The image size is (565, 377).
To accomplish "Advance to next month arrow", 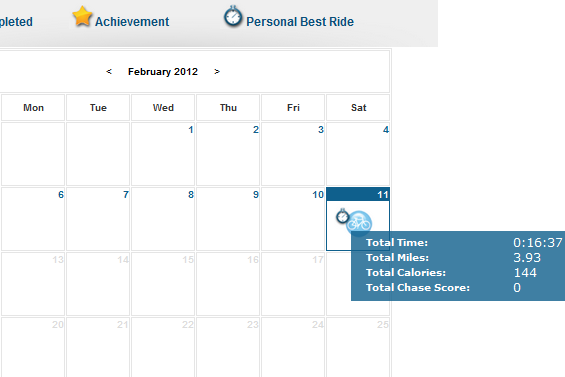I will pos(217,71).
